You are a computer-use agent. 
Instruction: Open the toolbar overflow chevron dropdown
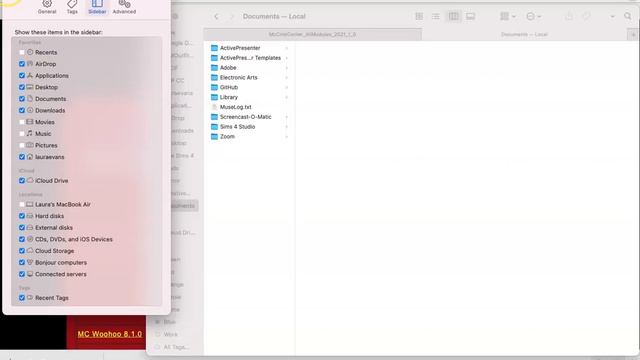tap(612, 16)
